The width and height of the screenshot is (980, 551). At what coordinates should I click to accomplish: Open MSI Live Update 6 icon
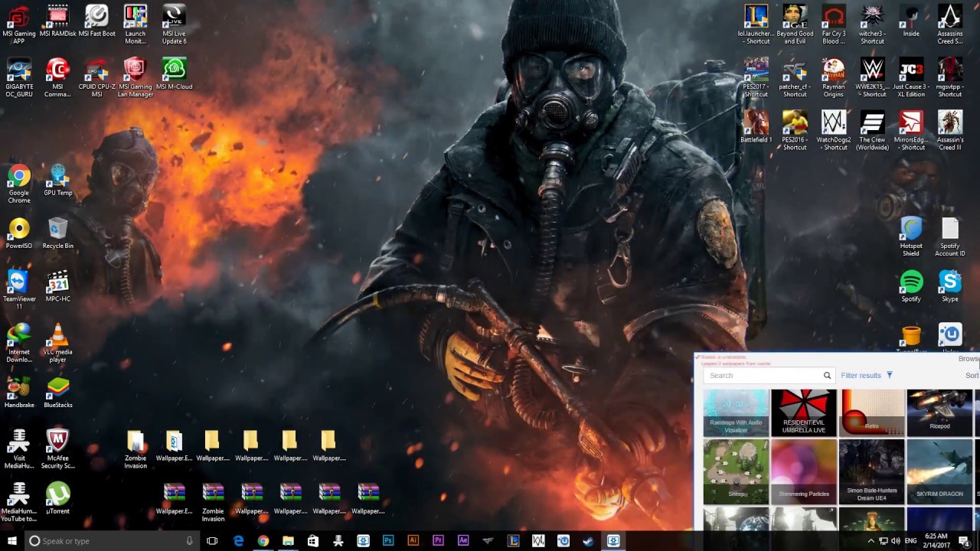(174, 24)
